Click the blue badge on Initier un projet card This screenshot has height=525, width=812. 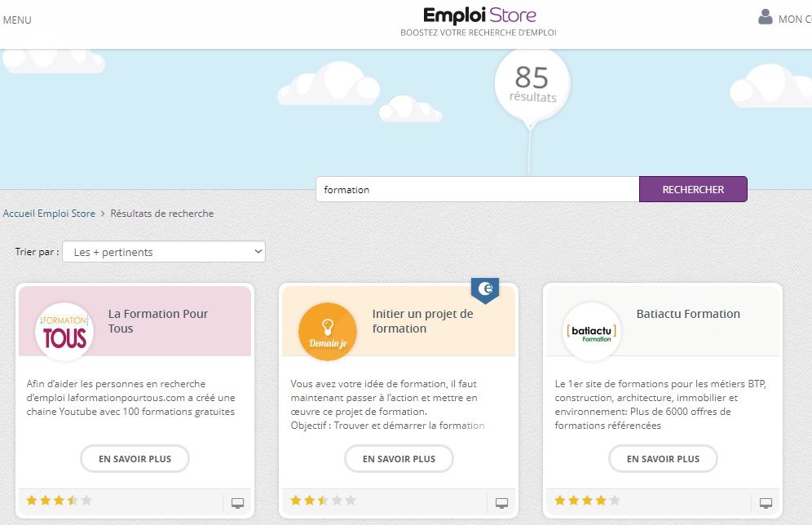pos(485,290)
